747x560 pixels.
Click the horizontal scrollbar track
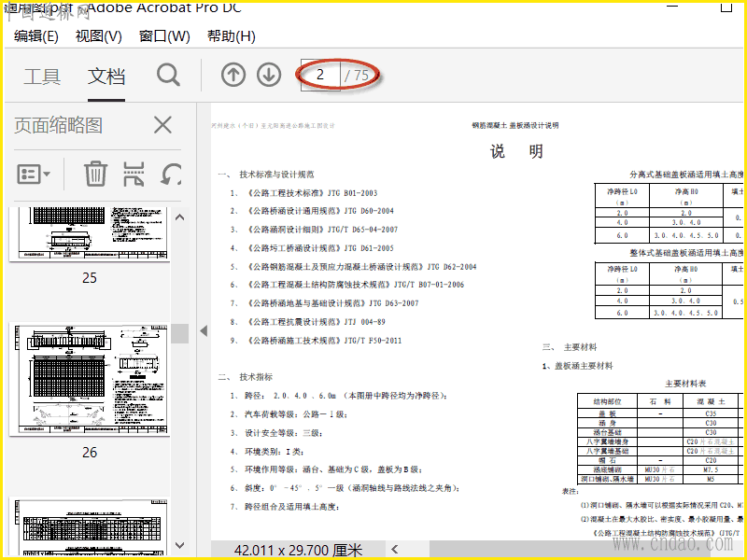pyautogui.click(x=571, y=550)
